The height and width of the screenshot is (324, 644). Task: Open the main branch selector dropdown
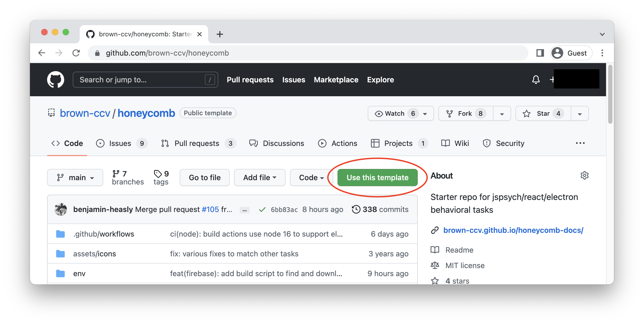click(75, 178)
